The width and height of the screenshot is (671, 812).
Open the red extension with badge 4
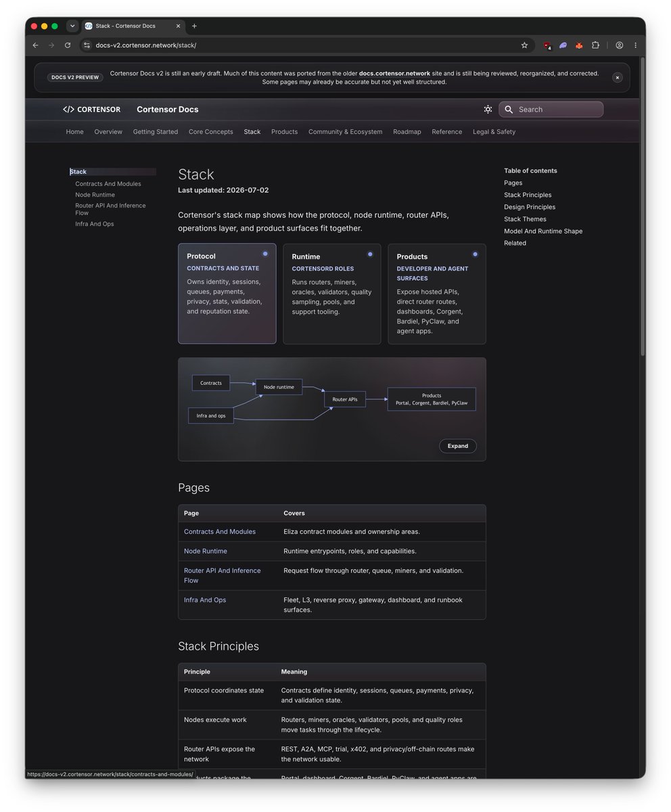[547, 45]
